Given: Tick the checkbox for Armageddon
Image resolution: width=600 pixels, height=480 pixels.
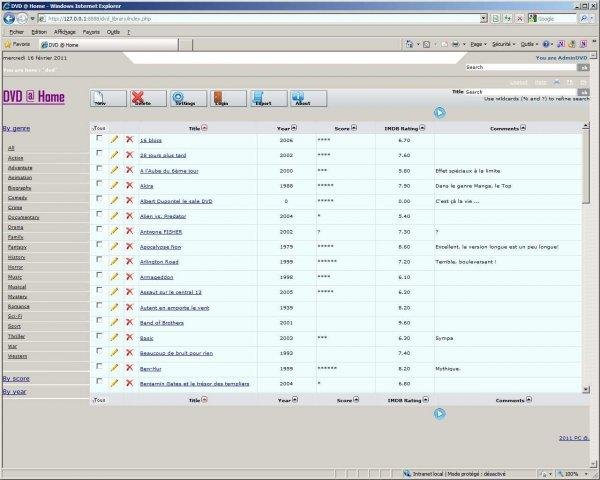Looking at the screenshot, I should click(x=99, y=275).
